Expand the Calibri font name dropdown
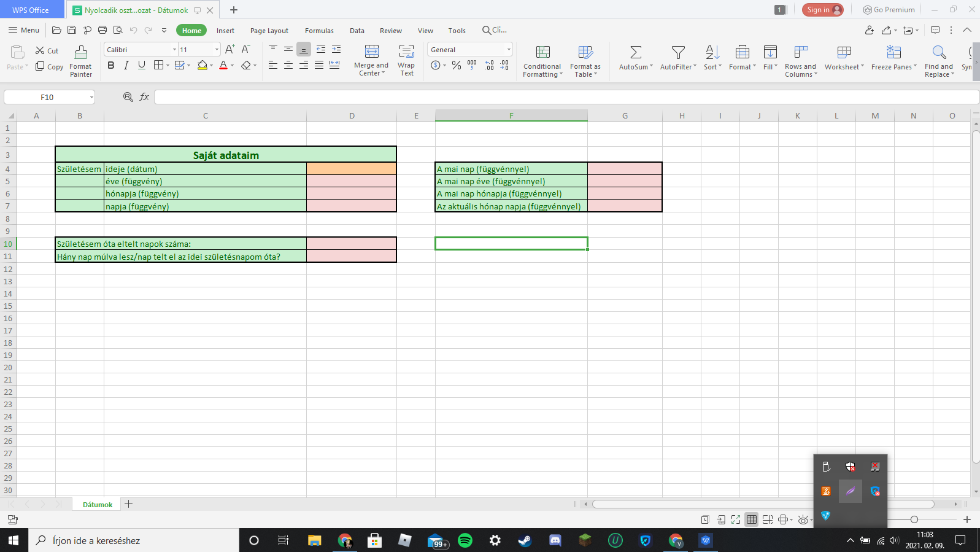 click(x=174, y=50)
